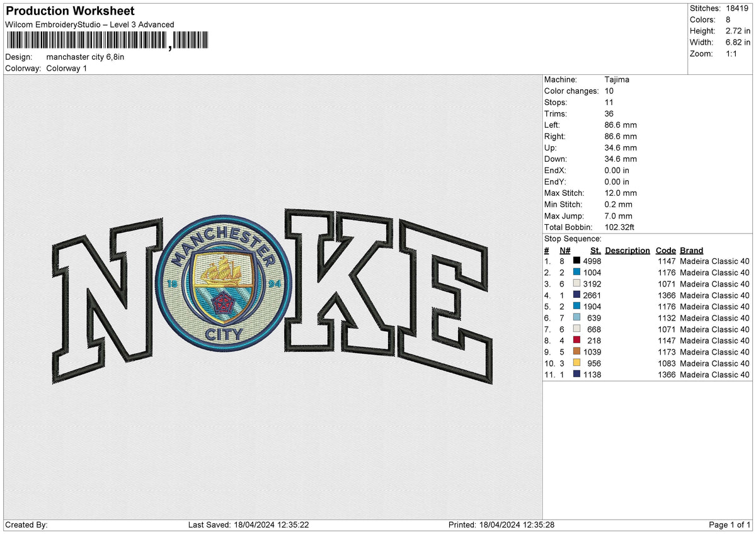Choose the light blue swatch beside 639
The width and height of the screenshot is (756, 534).
(x=576, y=317)
